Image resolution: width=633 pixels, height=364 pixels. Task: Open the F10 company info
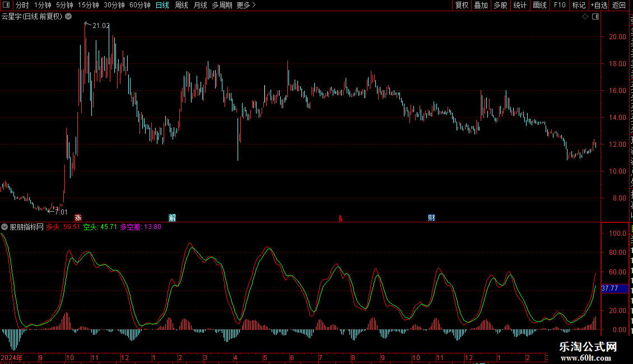point(560,5)
